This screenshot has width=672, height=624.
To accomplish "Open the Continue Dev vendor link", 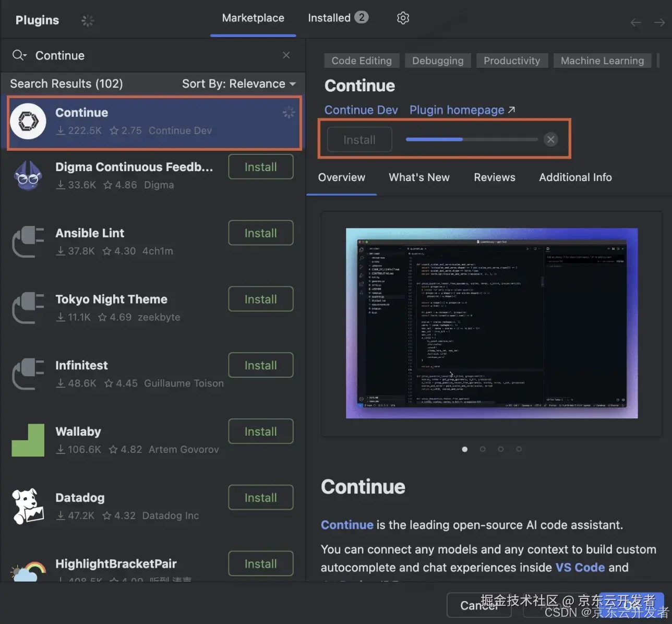I will (x=361, y=110).
